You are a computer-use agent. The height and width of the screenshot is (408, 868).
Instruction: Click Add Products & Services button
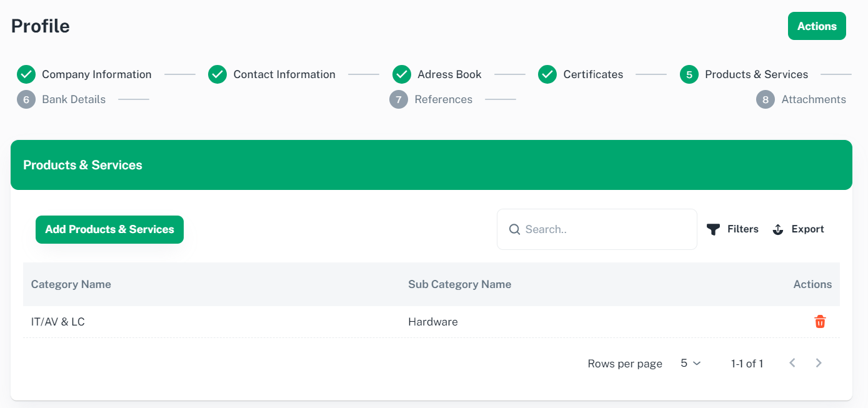pyautogui.click(x=109, y=229)
